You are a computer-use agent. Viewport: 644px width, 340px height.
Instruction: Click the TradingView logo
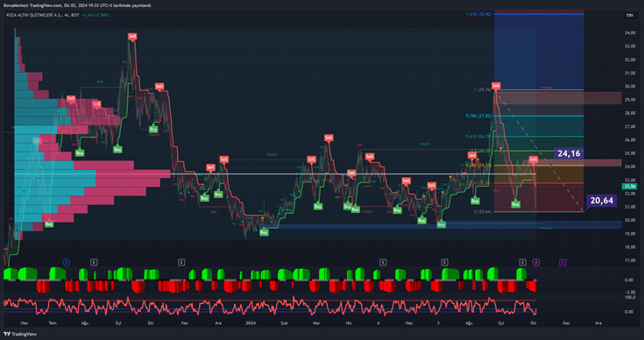click(x=19, y=334)
